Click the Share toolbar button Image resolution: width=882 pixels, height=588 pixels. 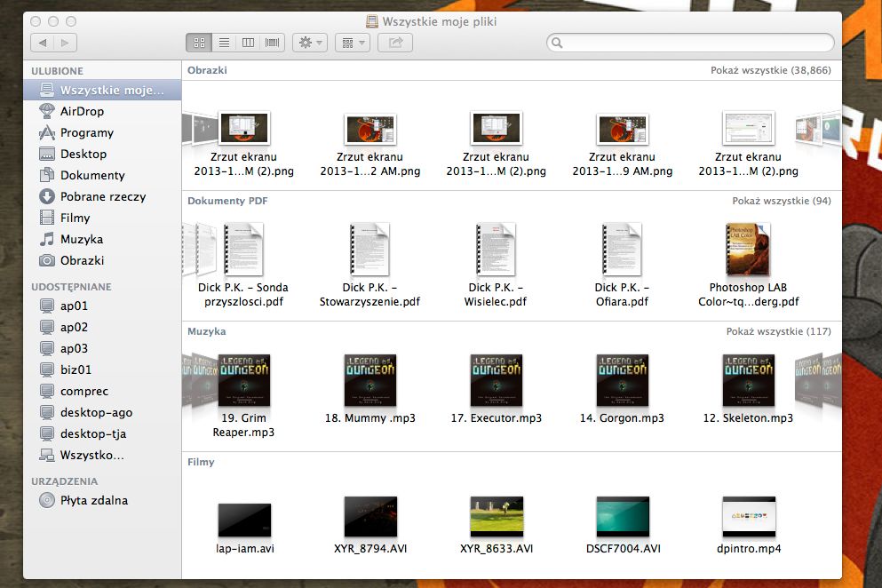395,43
